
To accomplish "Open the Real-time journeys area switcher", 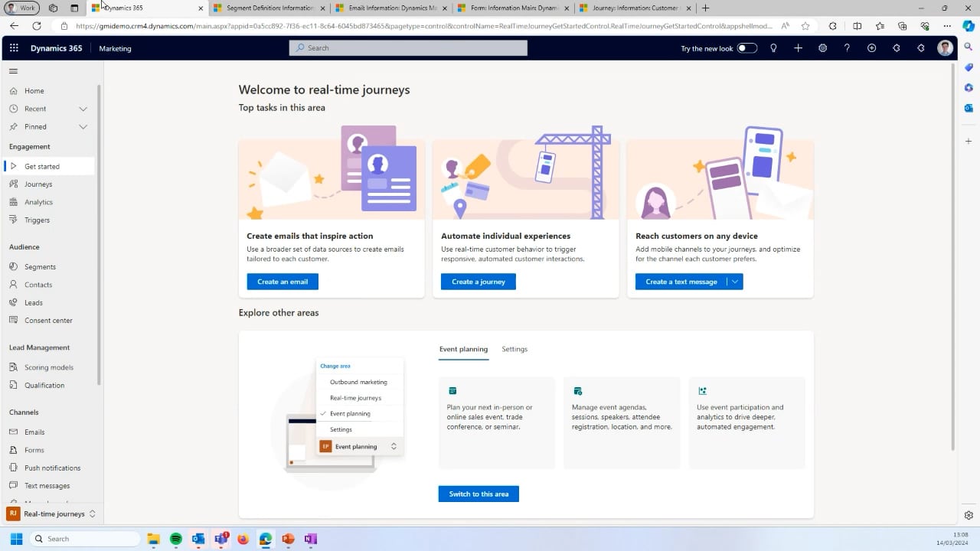I will coord(51,514).
